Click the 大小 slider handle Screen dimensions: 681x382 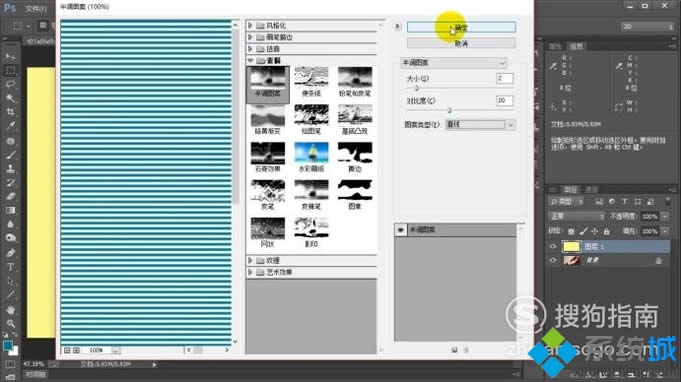(417, 88)
